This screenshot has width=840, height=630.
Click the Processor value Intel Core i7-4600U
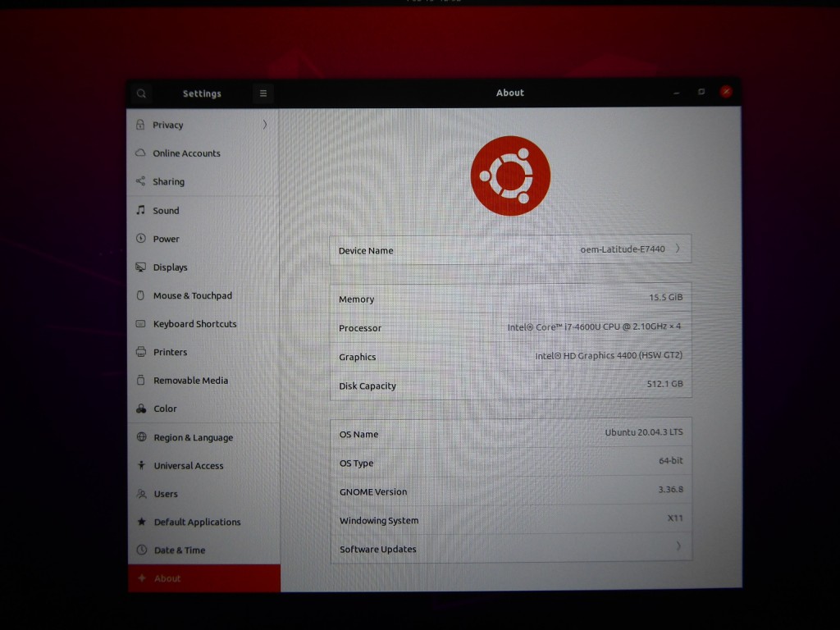click(594, 326)
